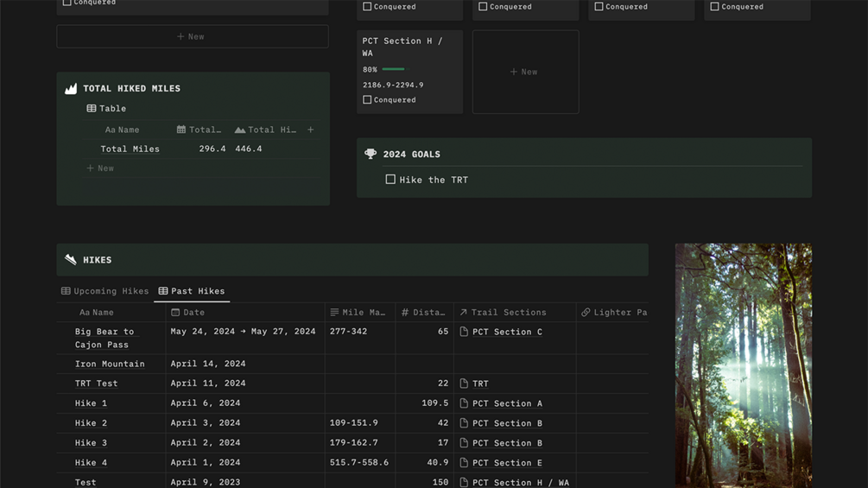
Task: Click the page icon next to TRT
Action: [464, 383]
